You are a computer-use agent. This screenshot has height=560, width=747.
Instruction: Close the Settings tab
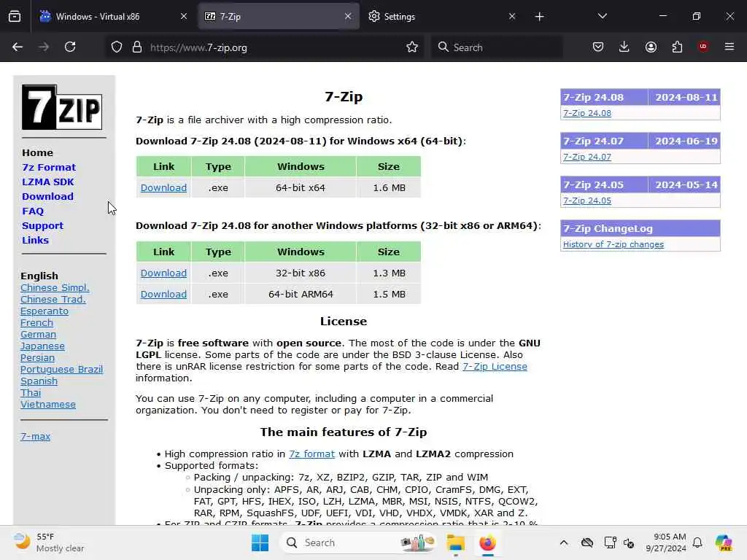(512, 16)
